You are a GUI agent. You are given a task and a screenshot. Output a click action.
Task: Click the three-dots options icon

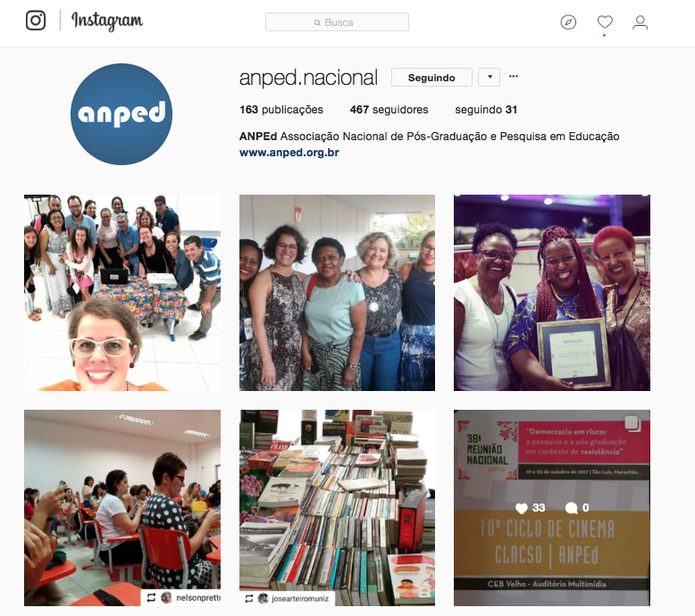coord(514,77)
